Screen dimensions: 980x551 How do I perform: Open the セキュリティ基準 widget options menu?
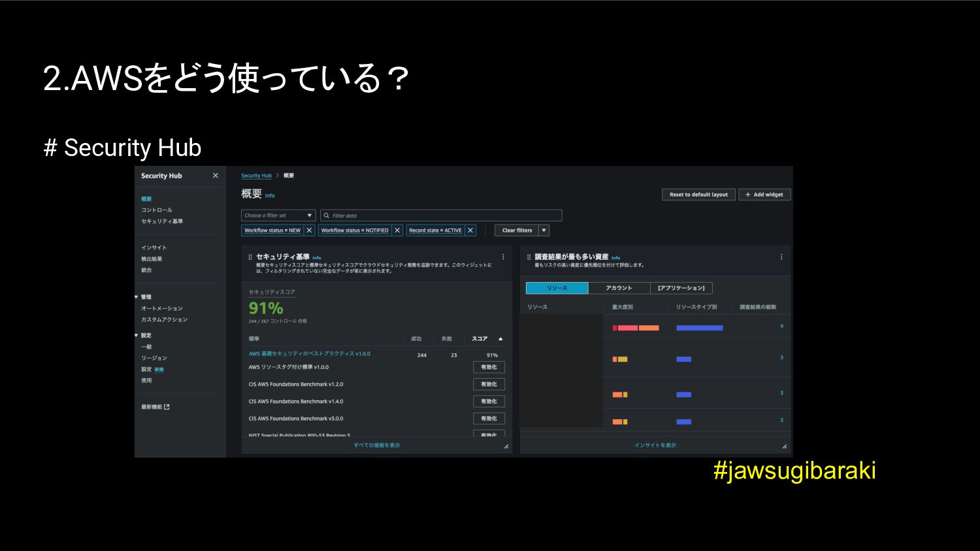point(503,257)
